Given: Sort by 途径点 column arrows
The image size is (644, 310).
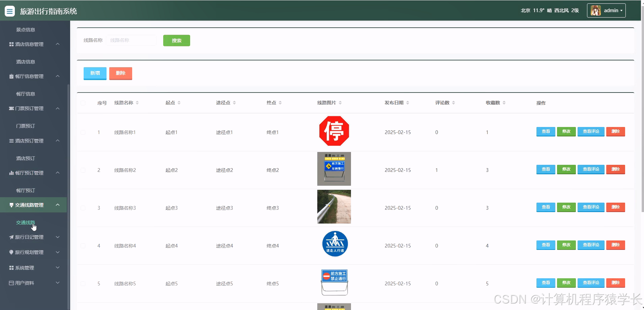Looking at the screenshot, I should (x=234, y=103).
